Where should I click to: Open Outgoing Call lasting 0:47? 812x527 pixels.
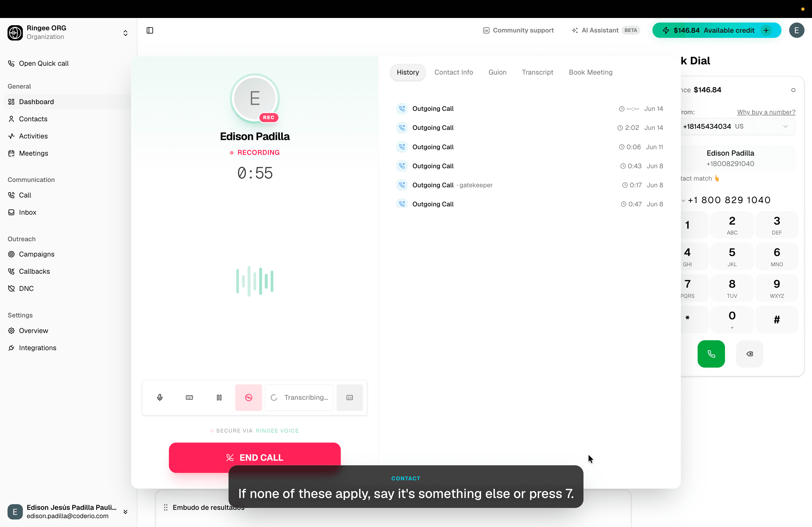pyautogui.click(x=530, y=204)
